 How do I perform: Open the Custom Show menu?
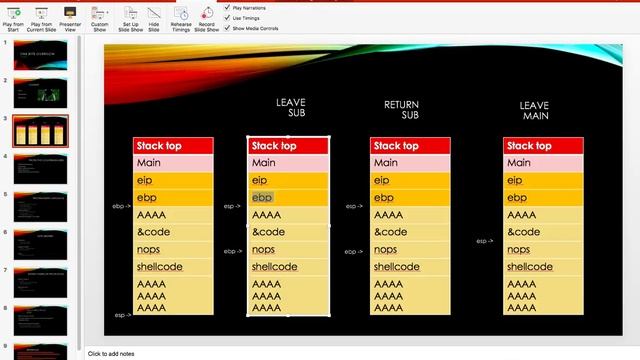100,19
